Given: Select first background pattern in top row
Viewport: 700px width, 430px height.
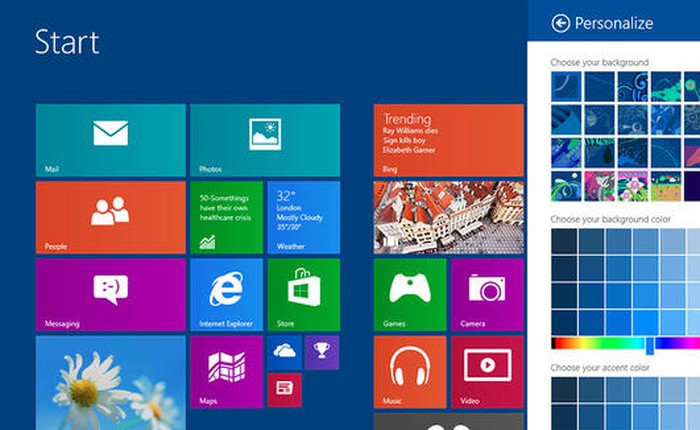Looking at the screenshot, I should point(566,86).
